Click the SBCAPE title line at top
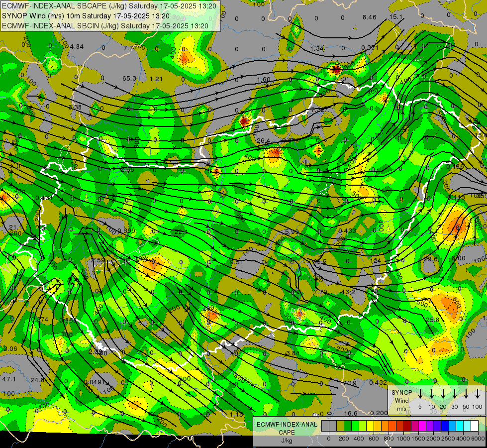 tap(109, 6)
